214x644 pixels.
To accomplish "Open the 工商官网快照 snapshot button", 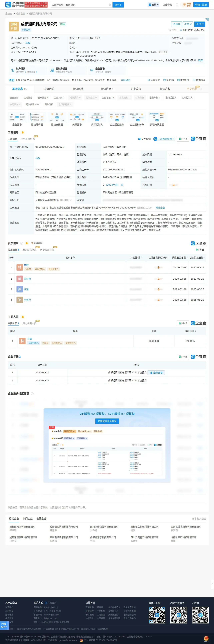I will click(164, 139).
